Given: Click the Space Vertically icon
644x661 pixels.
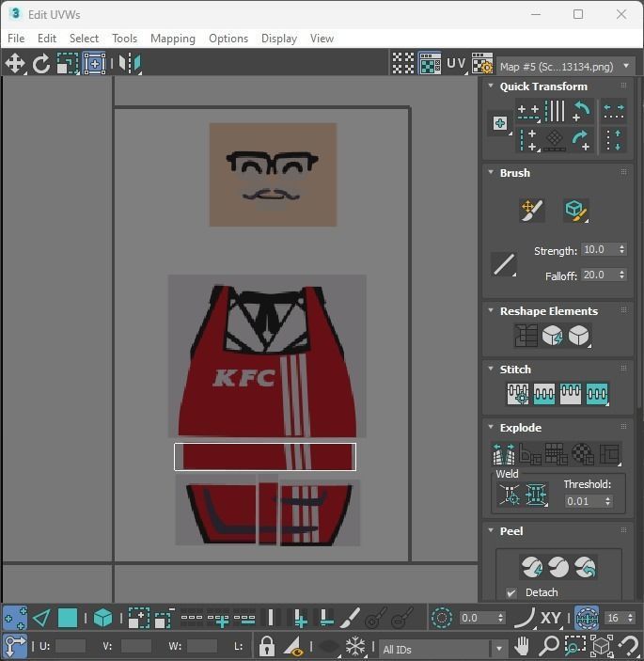Looking at the screenshot, I should click(614, 140).
